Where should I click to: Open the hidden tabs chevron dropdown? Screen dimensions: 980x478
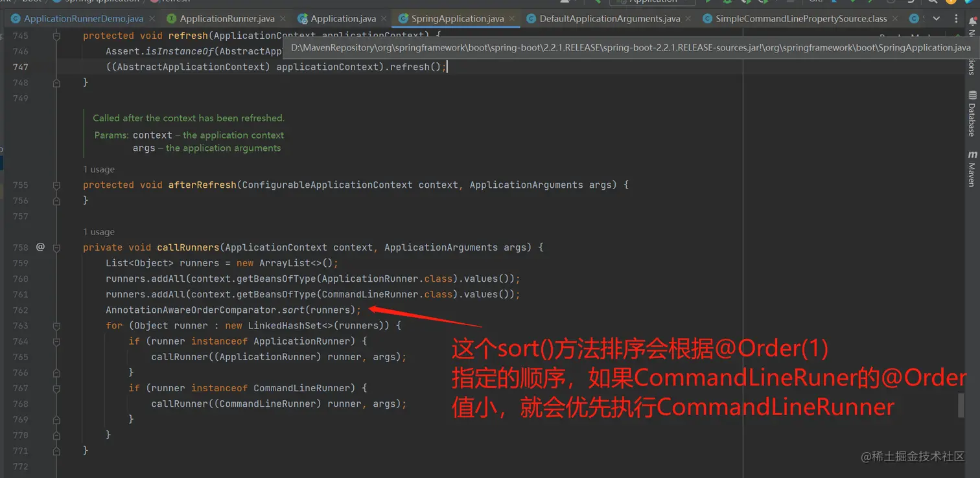point(936,19)
